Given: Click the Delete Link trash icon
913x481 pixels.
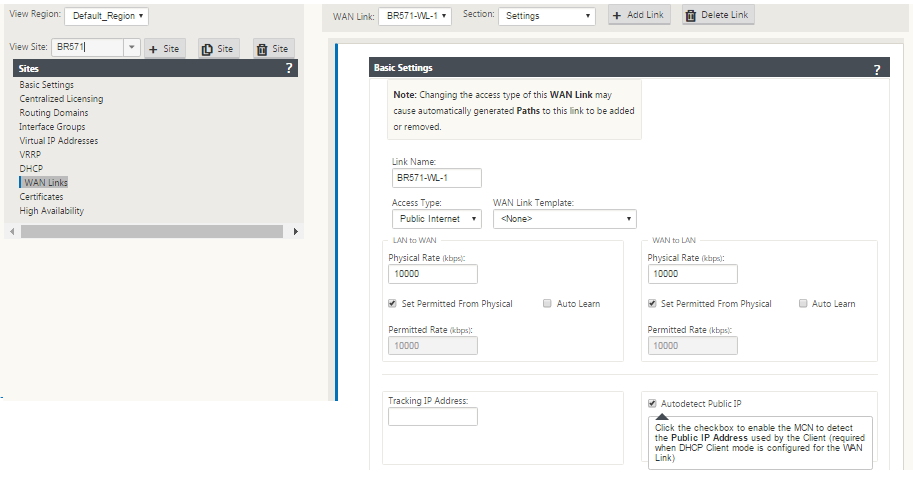Looking at the screenshot, I should (691, 16).
